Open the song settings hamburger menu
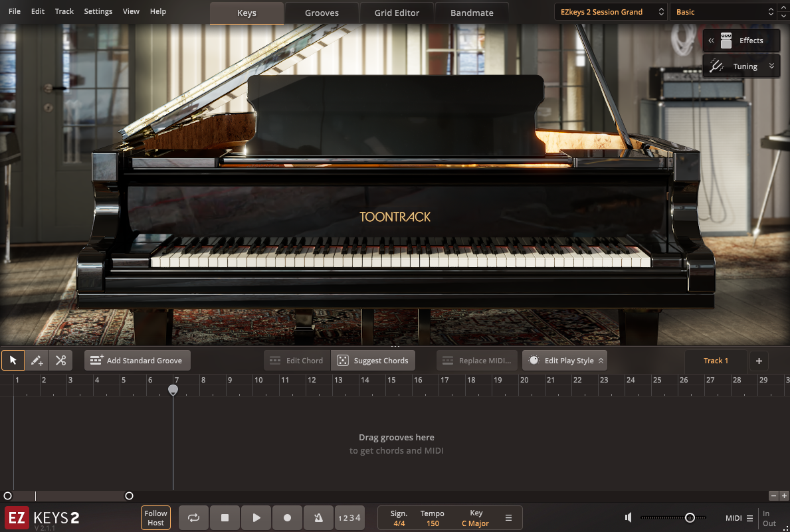790x532 pixels. click(x=508, y=518)
